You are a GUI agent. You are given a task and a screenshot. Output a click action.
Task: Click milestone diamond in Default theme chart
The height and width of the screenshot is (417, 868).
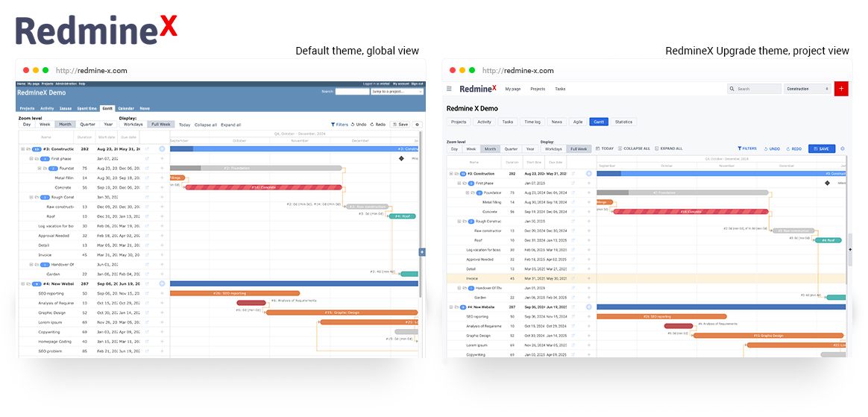401,158
